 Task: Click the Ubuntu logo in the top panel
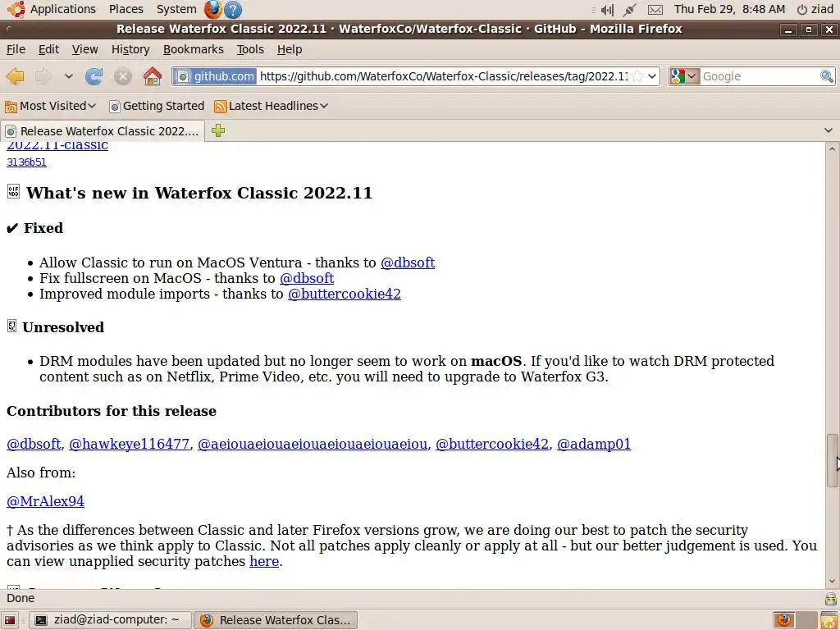pyautogui.click(x=16, y=9)
